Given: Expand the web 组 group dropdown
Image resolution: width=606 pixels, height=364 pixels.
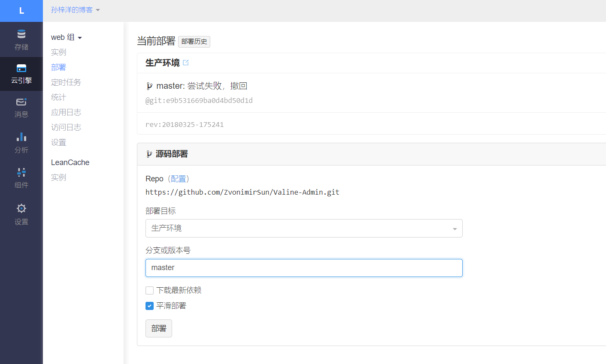Looking at the screenshot, I should (x=67, y=38).
